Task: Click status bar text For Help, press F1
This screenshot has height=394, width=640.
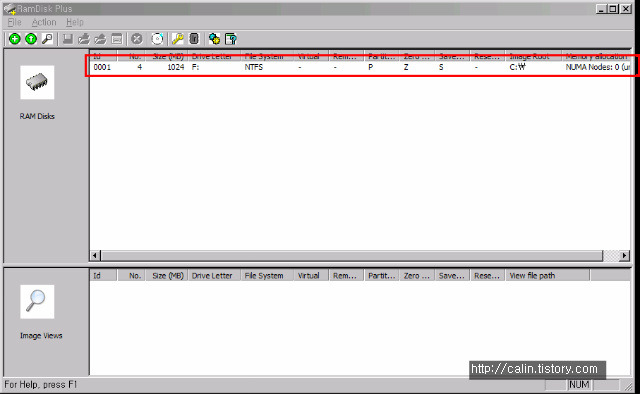Action: [x=40, y=385]
